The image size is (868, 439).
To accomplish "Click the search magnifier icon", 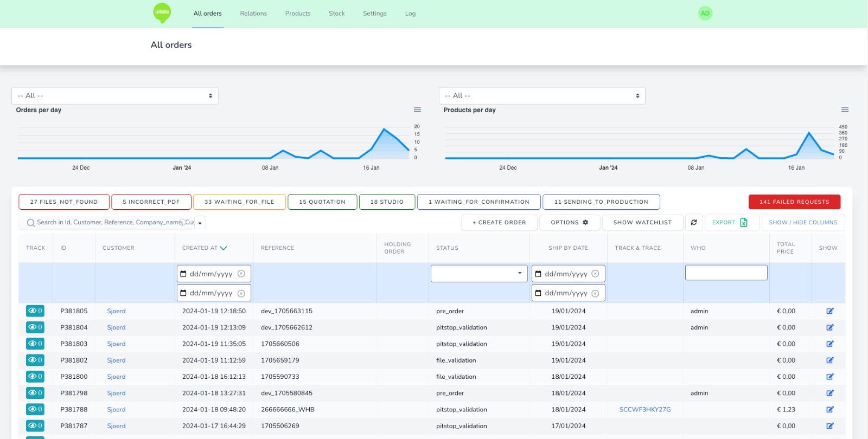I will [31, 223].
